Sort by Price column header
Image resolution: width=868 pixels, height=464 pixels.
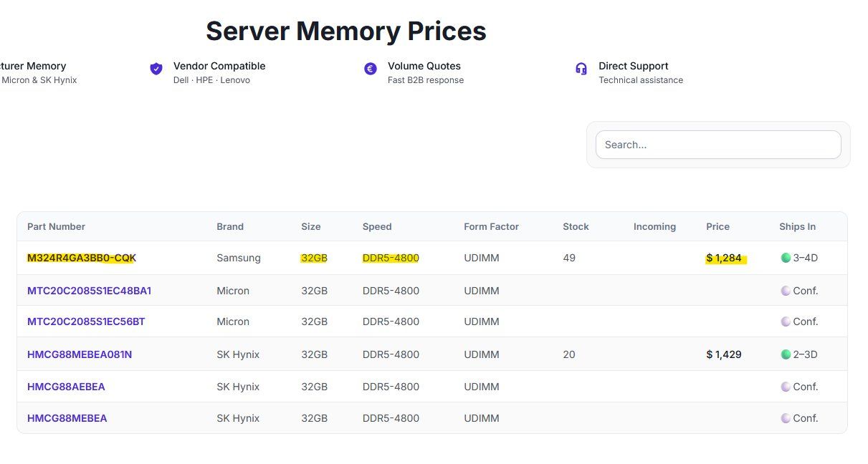tap(717, 226)
